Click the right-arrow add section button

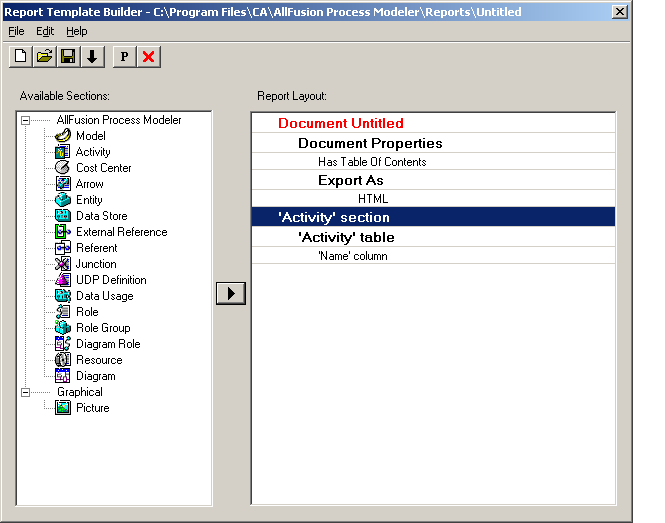tap(231, 293)
